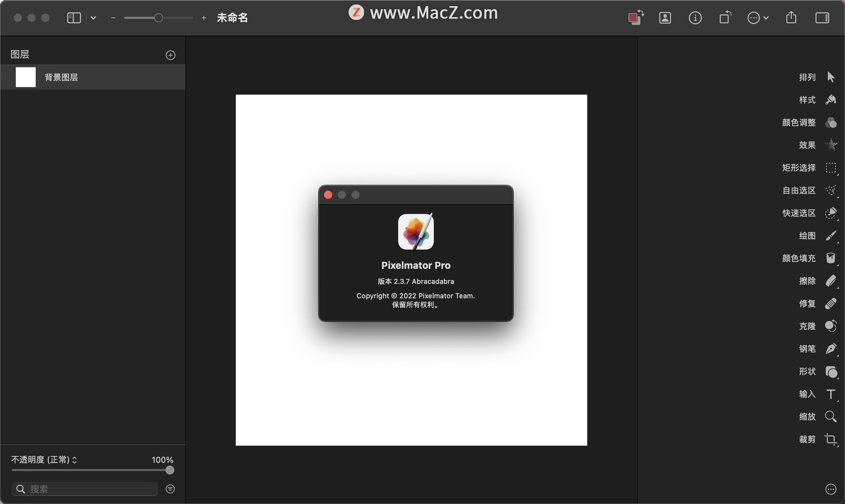Select the 缩放 zoom tool

[x=830, y=416]
